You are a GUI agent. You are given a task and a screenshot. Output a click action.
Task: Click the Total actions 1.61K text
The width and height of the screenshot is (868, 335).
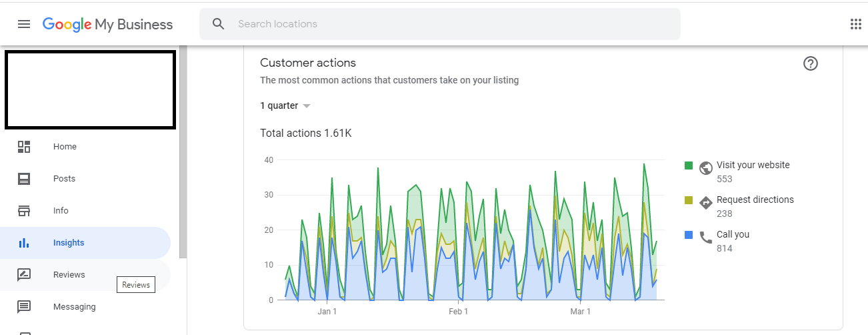pos(305,133)
